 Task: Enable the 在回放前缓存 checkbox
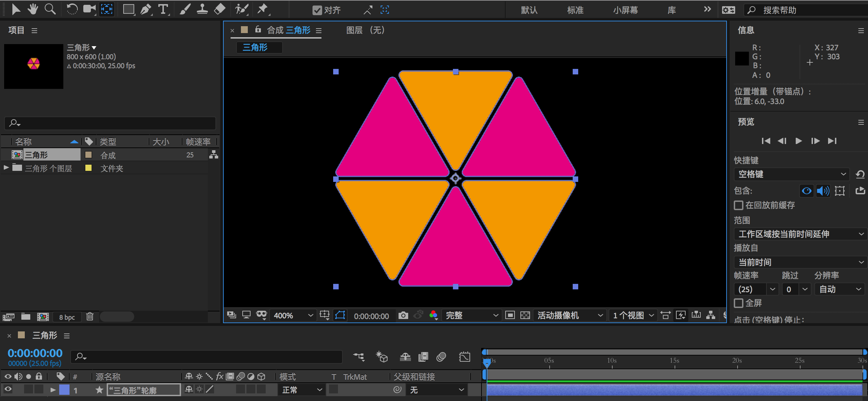(739, 205)
